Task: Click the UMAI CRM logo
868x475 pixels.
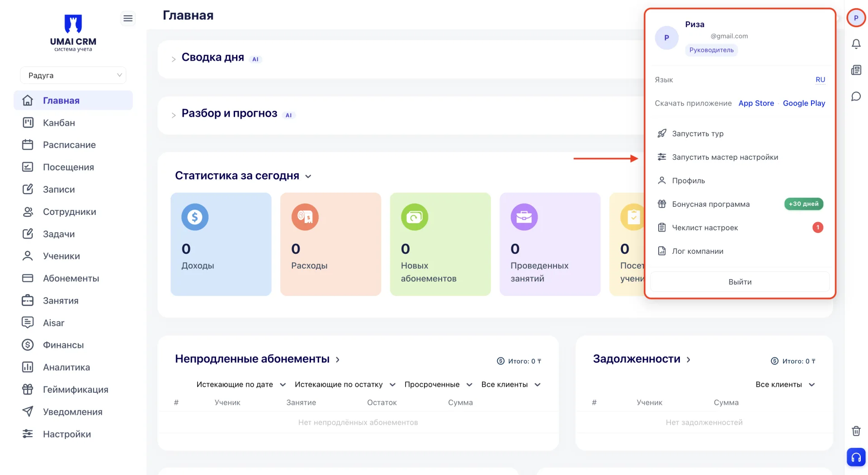Action: (73, 33)
